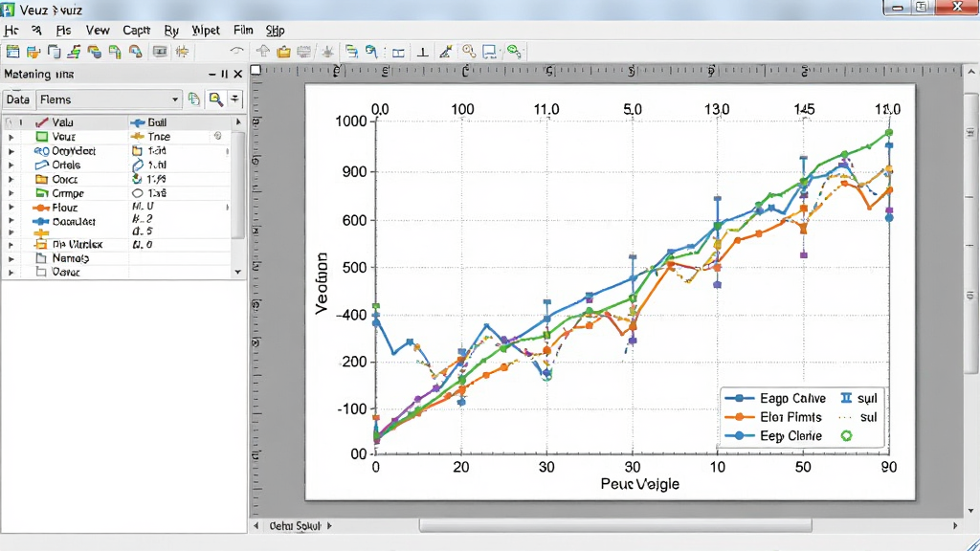Screen dimensions: 980x551
Task: Select the Oehm Solul page tab
Action: tap(295, 526)
